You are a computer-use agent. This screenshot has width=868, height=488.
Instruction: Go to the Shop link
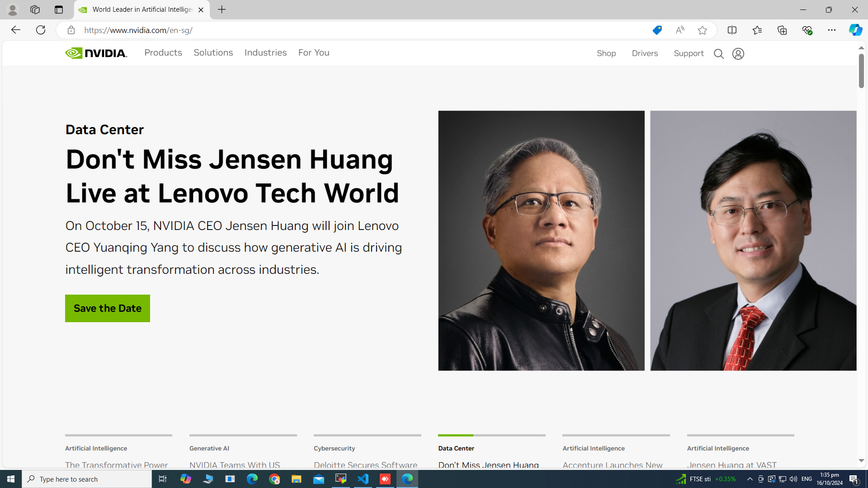tap(606, 53)
